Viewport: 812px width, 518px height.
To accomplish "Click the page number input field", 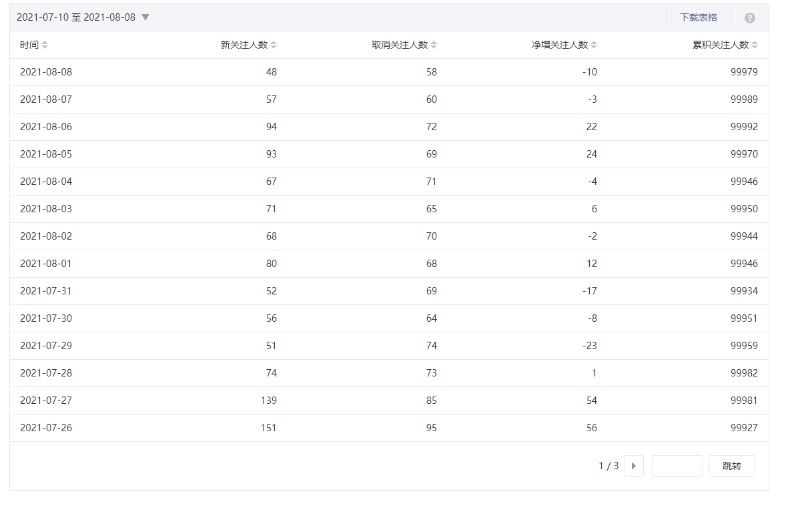I will [x=677, y=466].
